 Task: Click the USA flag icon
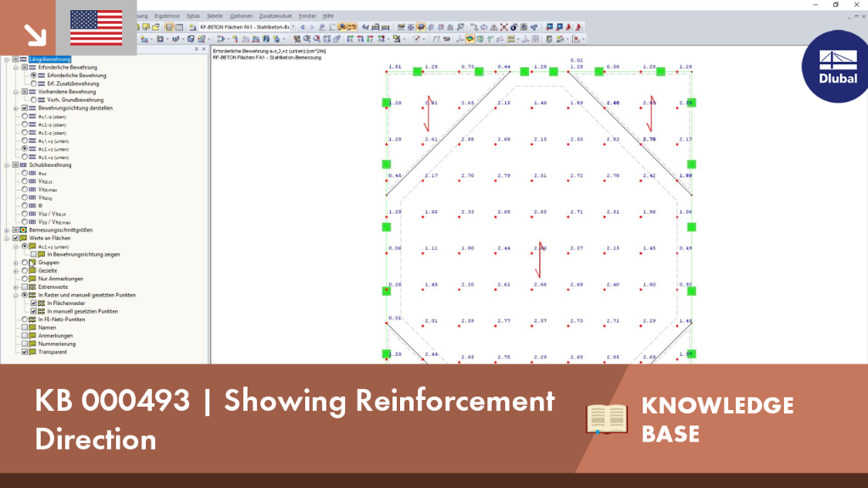[97, 28]
